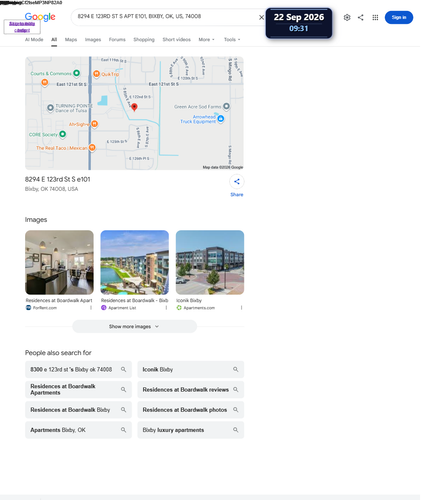Screen dimensions: 425x500
Task: Open the Shopping tab
Action: click(144, 39)
